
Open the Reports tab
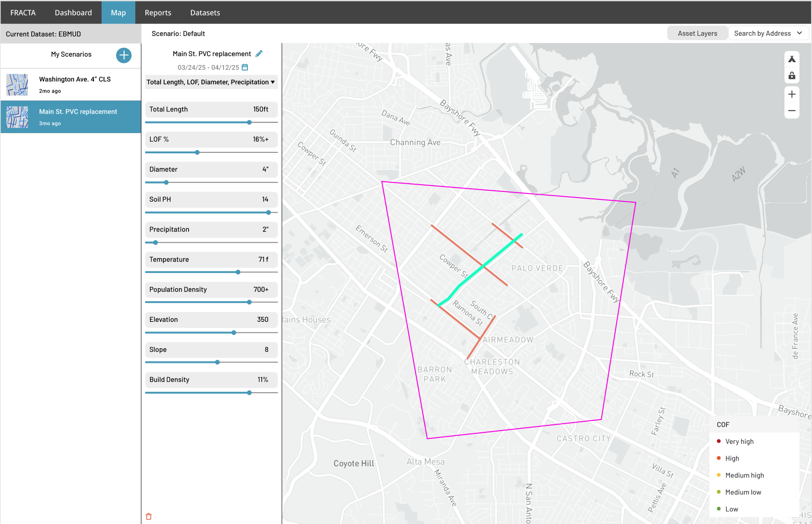tap(158, 12)
